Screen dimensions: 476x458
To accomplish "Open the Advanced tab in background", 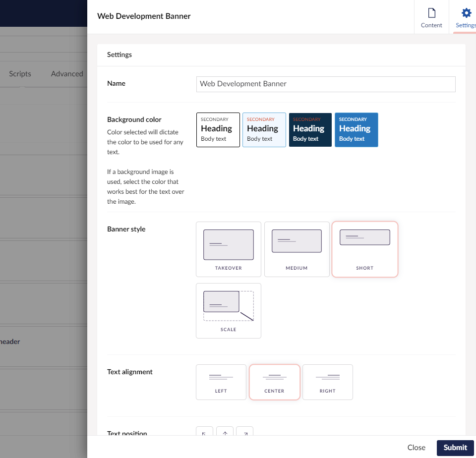I will 67,74.
